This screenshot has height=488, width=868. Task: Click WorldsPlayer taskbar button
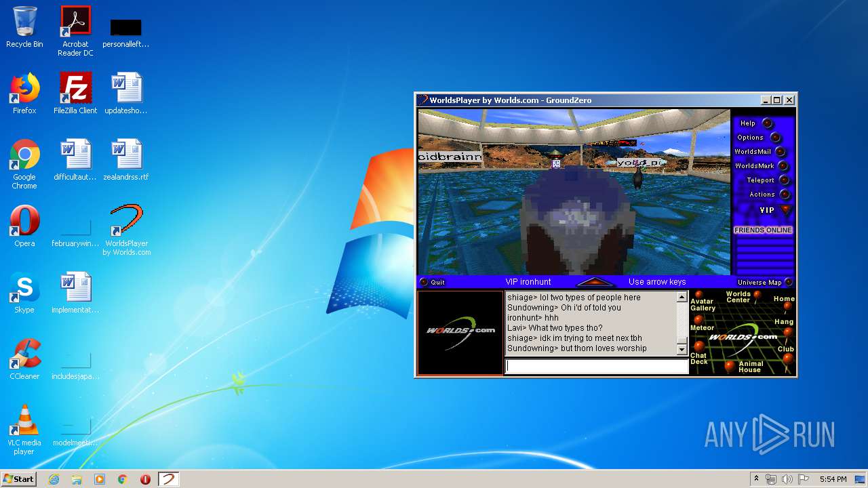tap(168, 479)
